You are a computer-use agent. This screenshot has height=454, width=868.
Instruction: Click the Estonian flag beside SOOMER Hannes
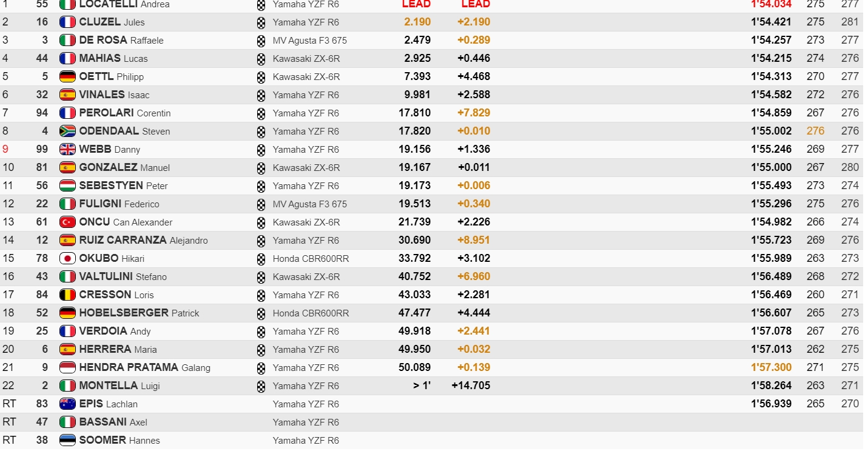(x=67, y=440)
